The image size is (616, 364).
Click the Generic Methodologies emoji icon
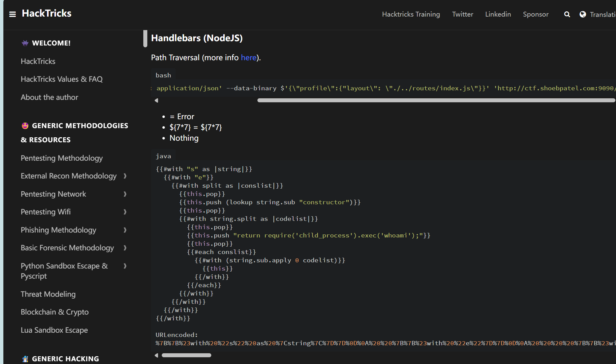pos(25,126)
